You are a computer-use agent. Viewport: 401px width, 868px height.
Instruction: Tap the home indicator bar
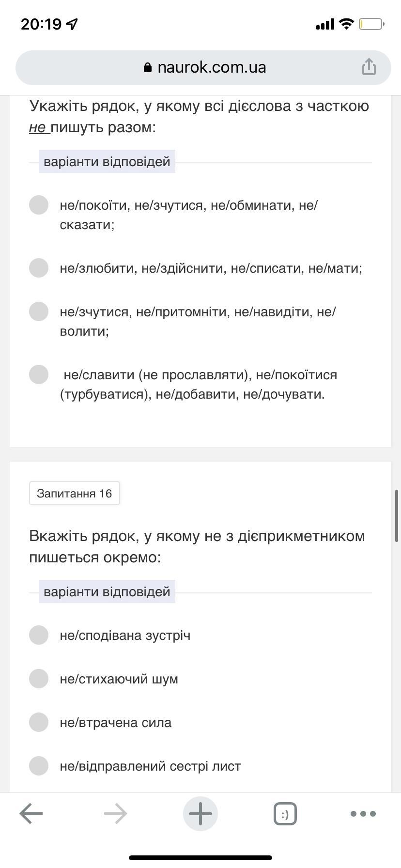[x=200, y=858]
